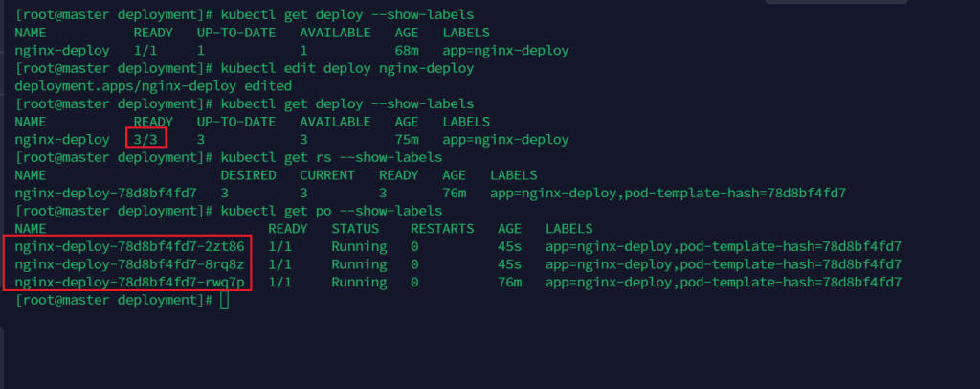This screenshot has height=389, width=980.
Task: Click the terminal cursor at the last prompt
Action: [224, 301]
